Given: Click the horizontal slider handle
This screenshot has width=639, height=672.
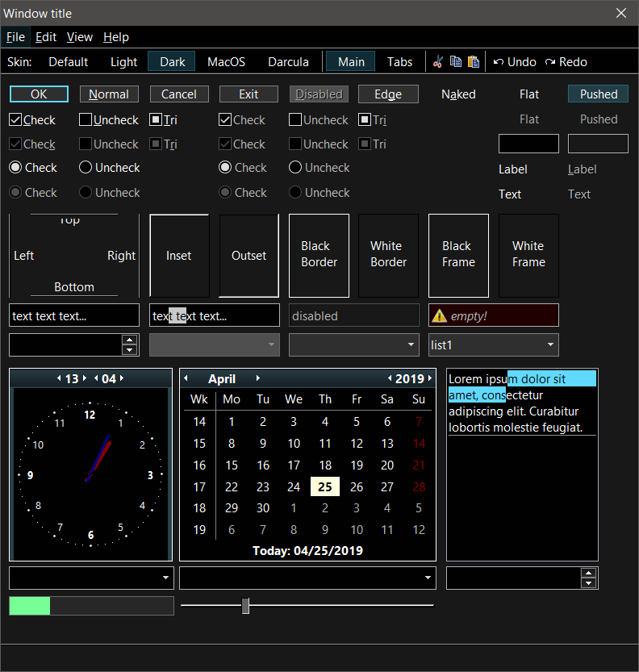Looking at the screenshot, I should pos(246,605).
